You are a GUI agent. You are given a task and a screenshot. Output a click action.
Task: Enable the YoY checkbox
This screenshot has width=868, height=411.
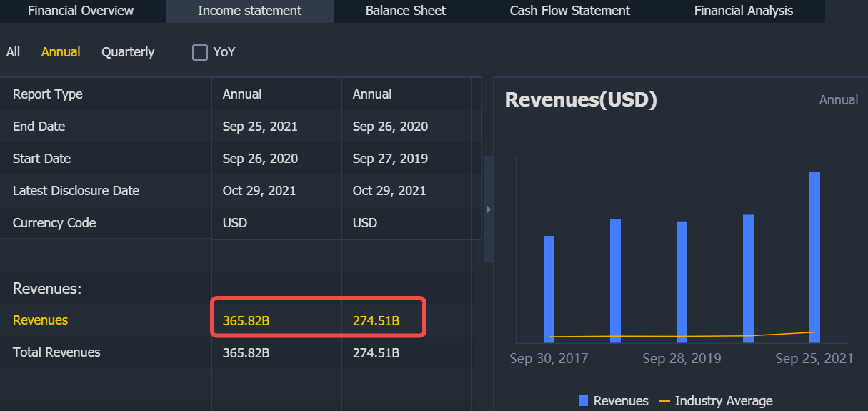(200, 52)
